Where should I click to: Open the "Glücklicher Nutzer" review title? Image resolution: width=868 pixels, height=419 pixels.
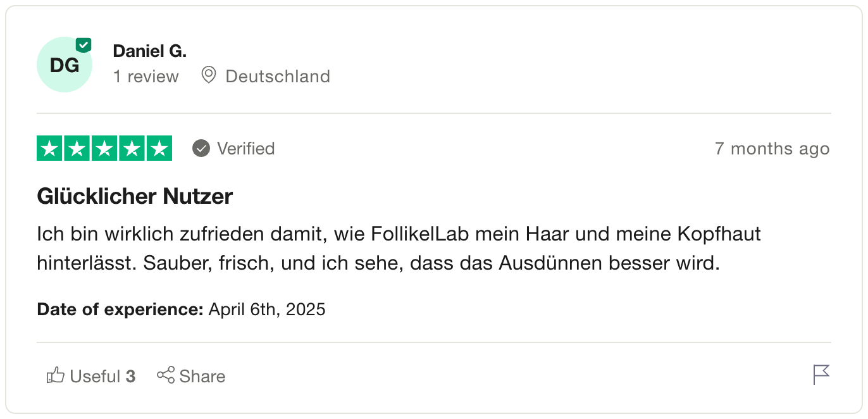pyautogui.click(x=135, y=197)
